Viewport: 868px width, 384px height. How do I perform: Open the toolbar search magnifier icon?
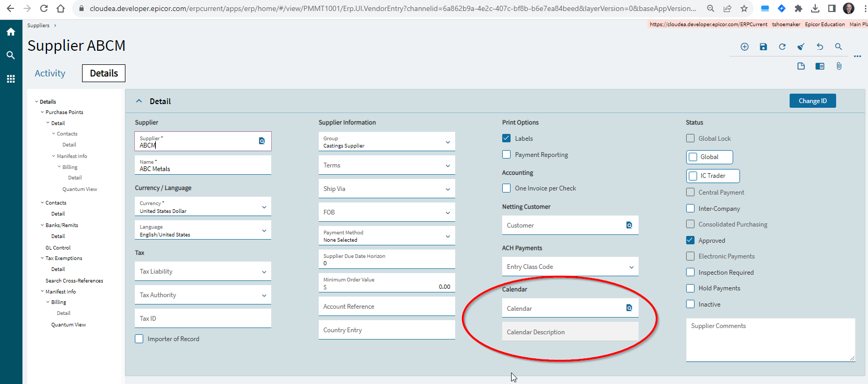click(839, 47)
